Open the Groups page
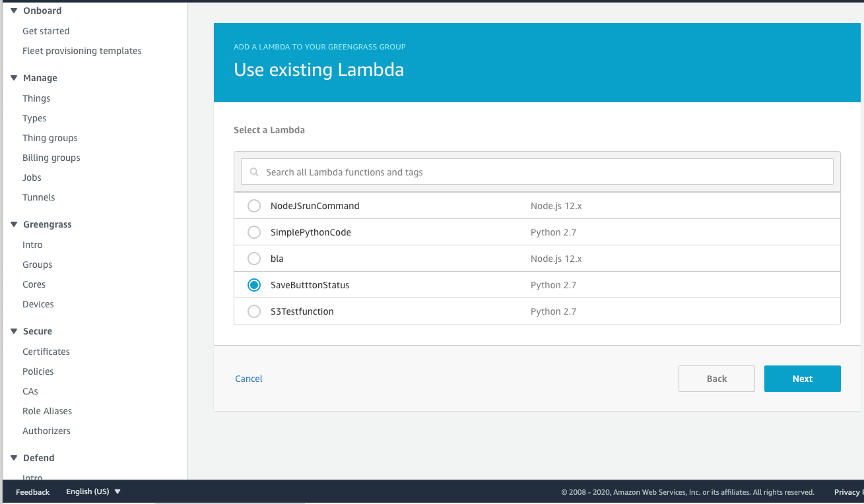 [x=37, y=264]
